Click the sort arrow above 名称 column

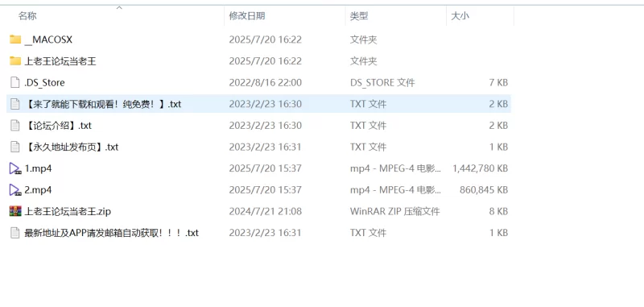pos(119,8)
